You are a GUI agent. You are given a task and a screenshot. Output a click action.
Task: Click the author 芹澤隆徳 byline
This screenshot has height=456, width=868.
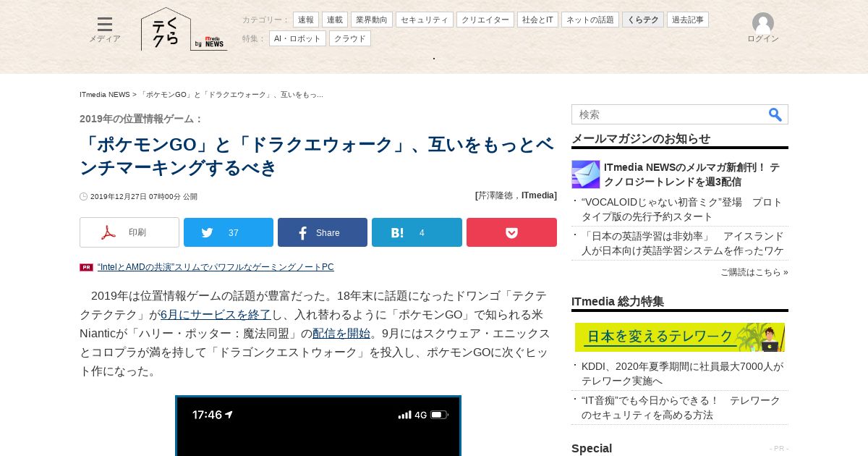495,195
